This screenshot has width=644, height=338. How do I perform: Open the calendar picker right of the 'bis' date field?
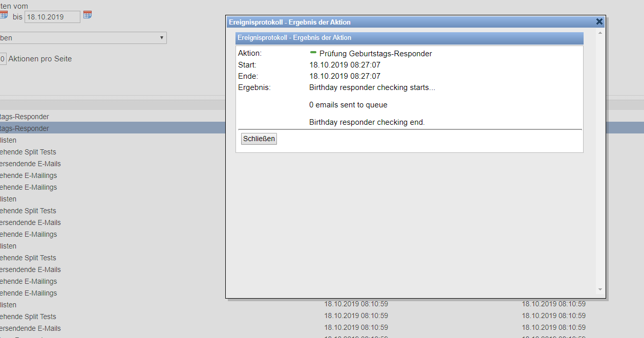click(88, 15)
